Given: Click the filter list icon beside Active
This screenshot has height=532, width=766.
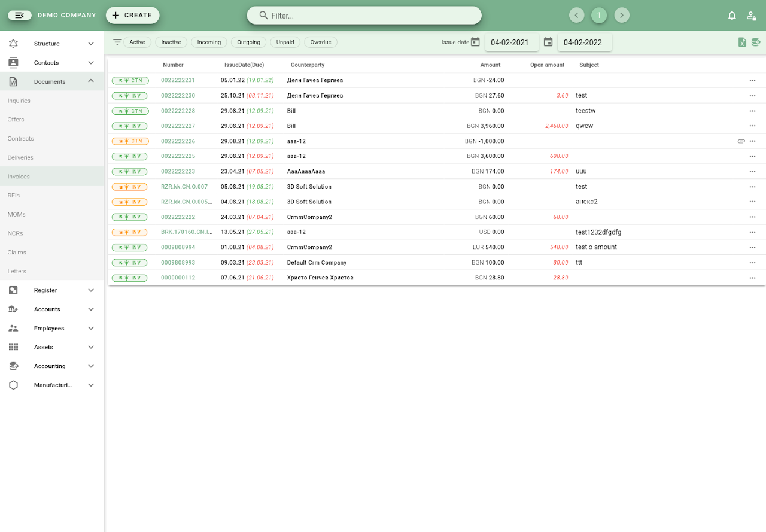Looking at the screenshot, I should [x=117, y=42].
